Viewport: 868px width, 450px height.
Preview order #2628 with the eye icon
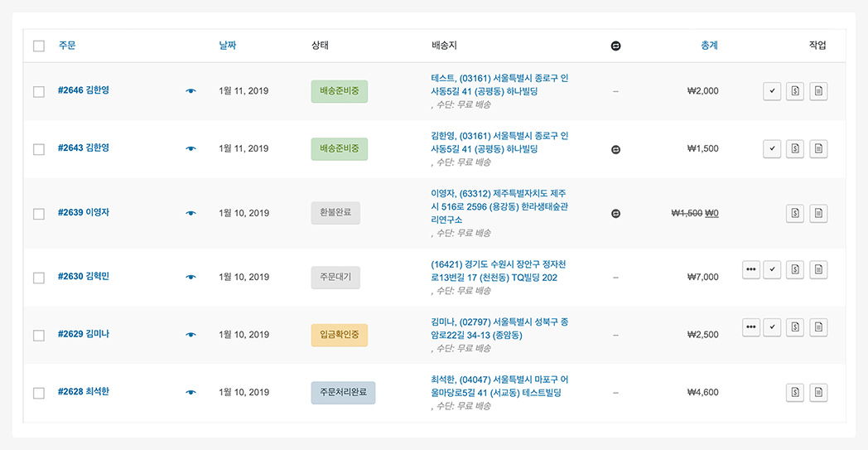pyautogui.click(x=191, y=392)
